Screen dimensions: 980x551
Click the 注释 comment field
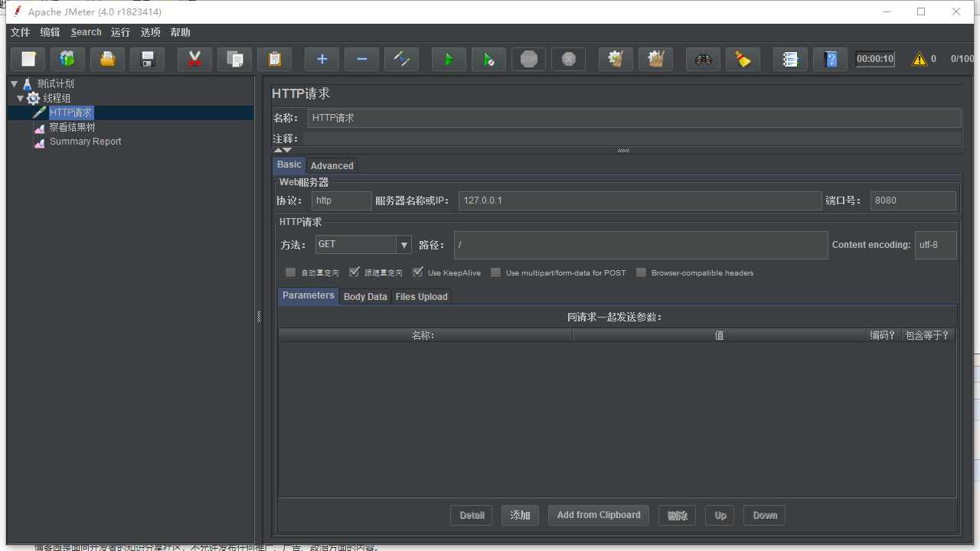pos(632,139)
